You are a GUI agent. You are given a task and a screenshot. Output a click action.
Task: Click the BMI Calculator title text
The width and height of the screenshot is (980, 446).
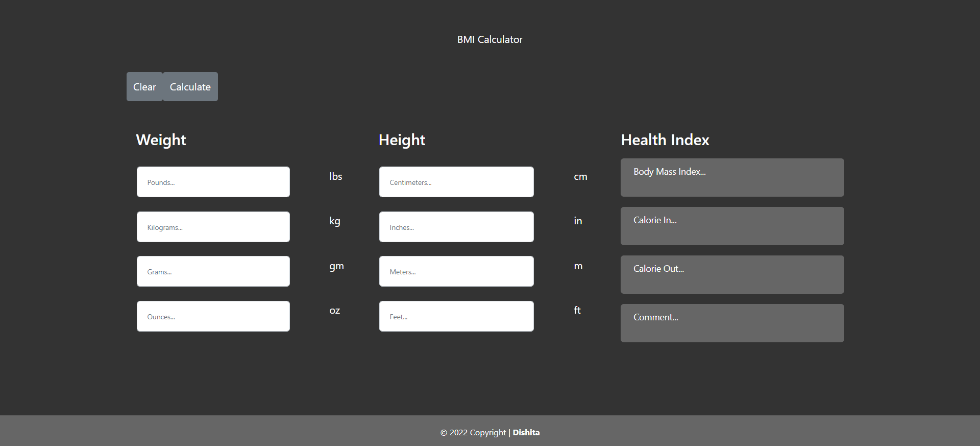tap(490, 39)
